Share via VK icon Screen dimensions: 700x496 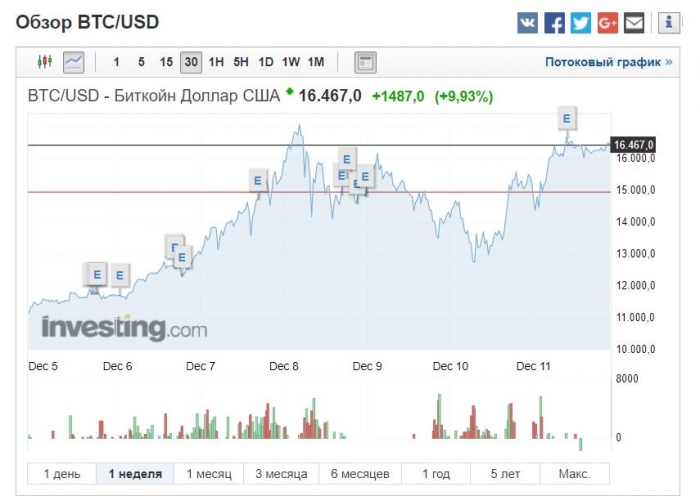527,23
